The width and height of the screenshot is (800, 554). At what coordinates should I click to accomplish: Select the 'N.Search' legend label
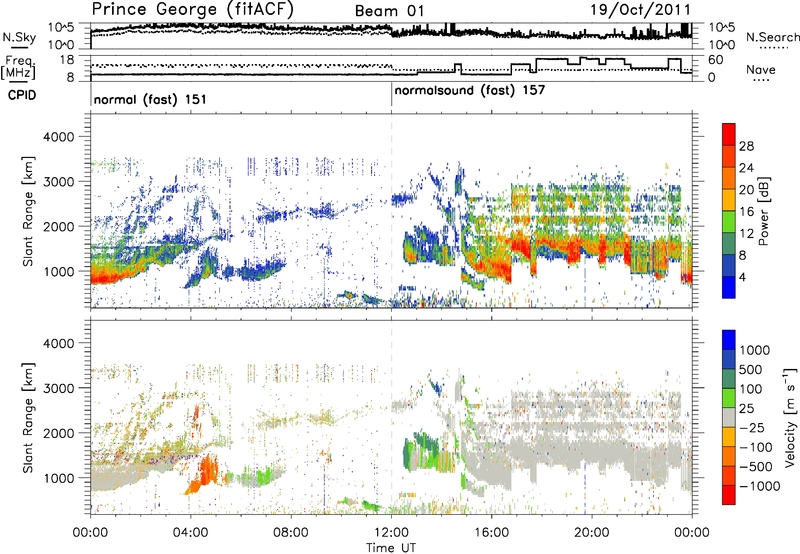(773, 37)
